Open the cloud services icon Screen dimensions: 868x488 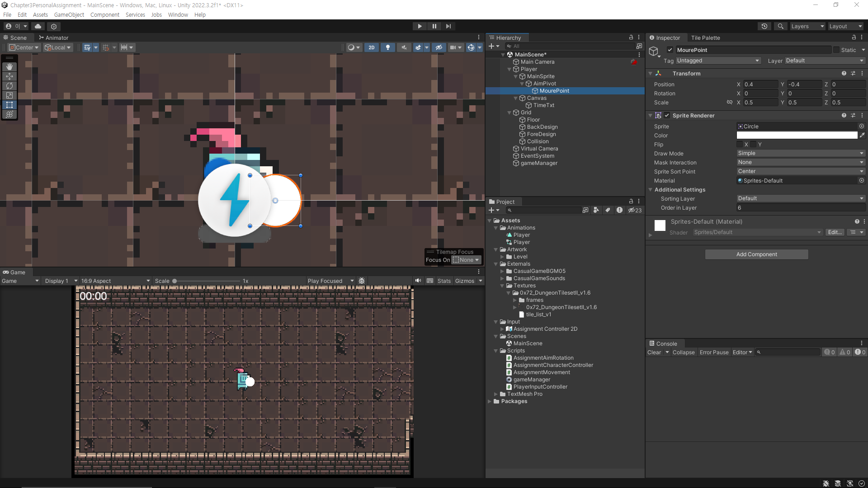point(38,26)
